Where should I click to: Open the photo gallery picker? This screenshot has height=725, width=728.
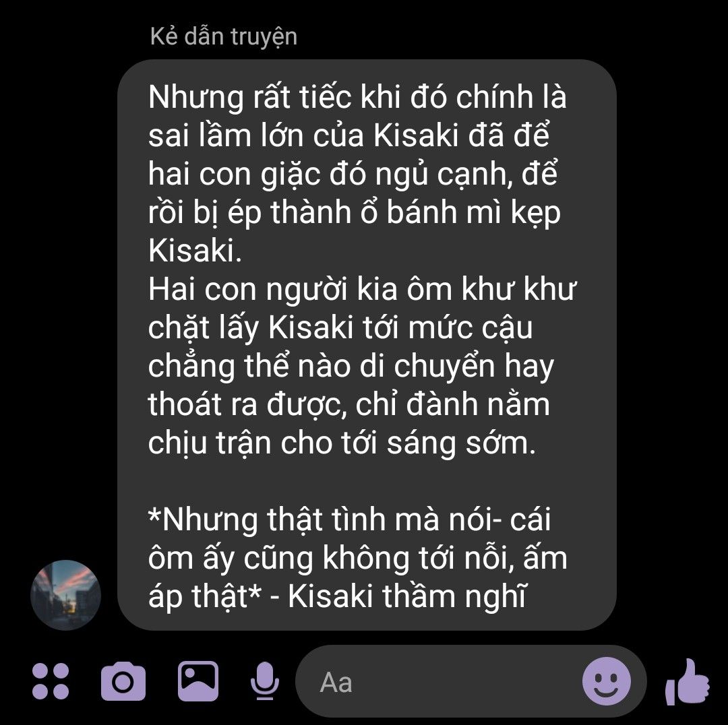click(x=198, y=681)
